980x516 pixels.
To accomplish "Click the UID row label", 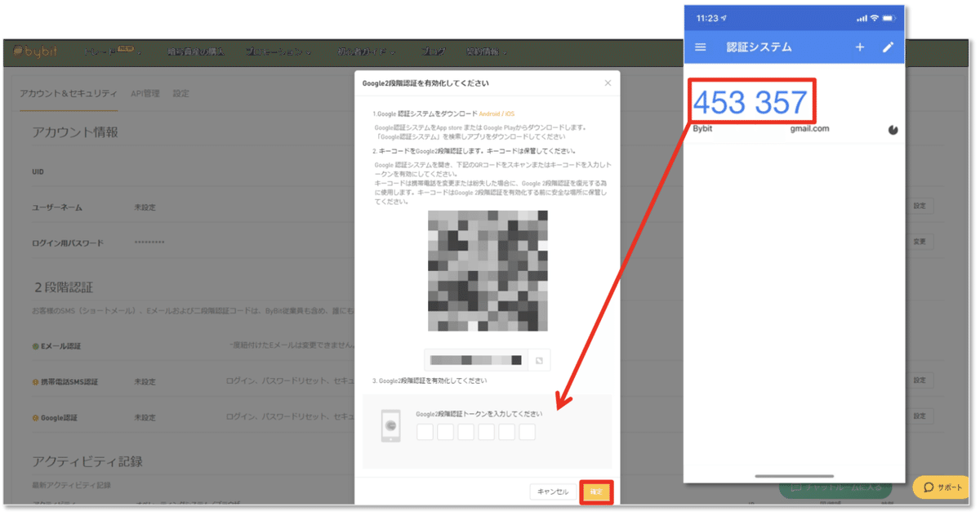I will click(38, 172).
